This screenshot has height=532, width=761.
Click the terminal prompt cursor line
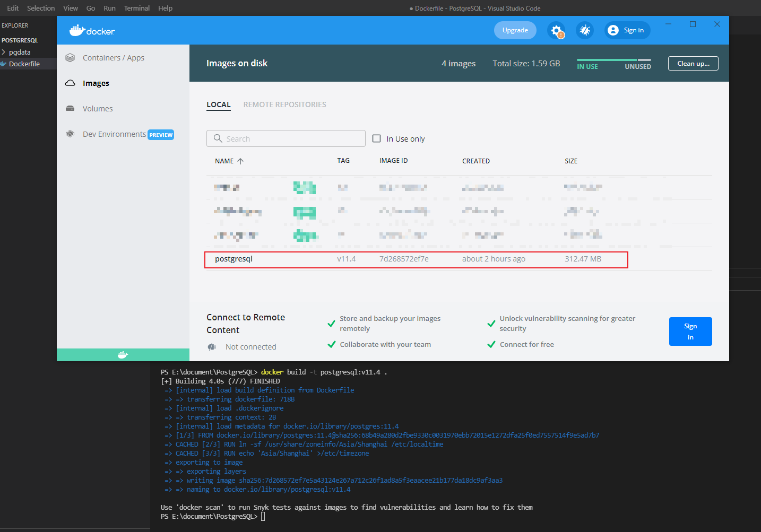coord(213,517)
